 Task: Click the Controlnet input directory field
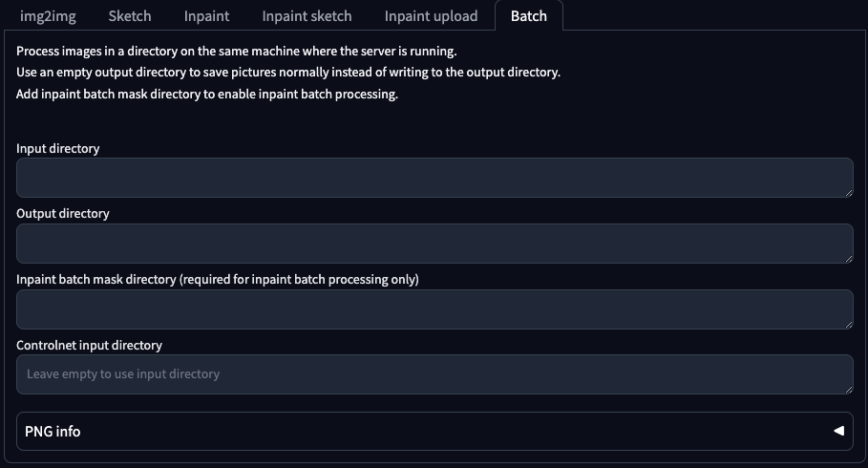[434, 374]
